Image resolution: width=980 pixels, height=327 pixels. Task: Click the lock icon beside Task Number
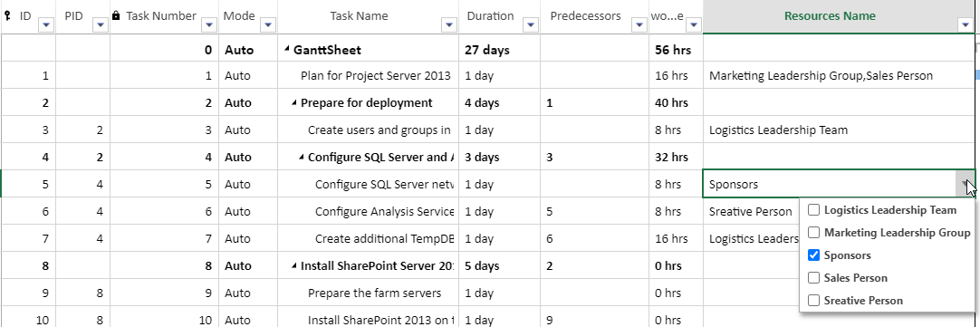pos(116,15)
